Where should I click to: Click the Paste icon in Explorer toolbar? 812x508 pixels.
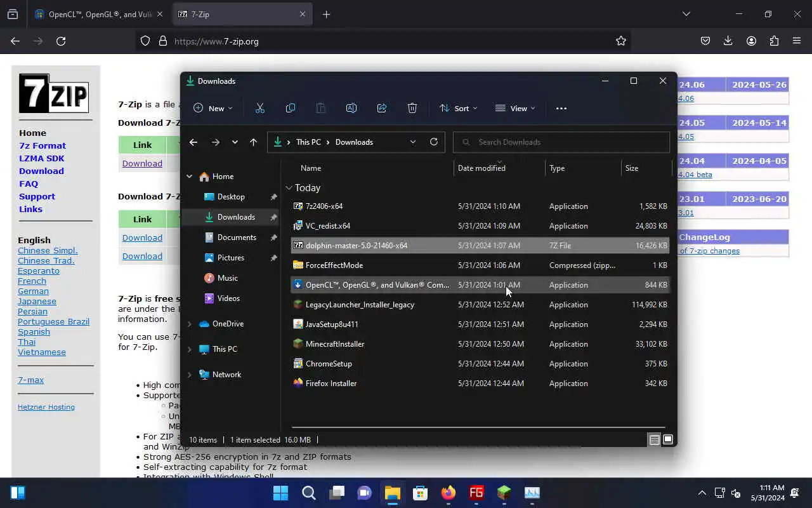(x=321, y=109)
